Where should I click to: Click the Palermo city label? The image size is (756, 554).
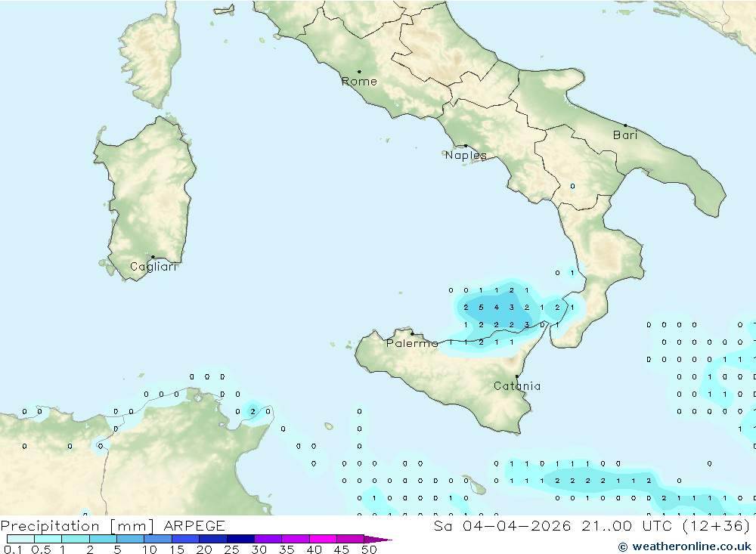[412, 343]
